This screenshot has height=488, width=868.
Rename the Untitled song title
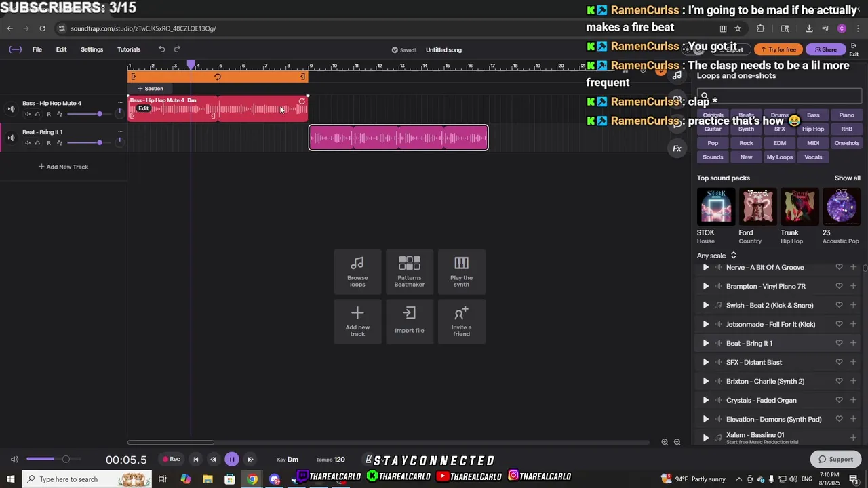click(x=443, y=49)
